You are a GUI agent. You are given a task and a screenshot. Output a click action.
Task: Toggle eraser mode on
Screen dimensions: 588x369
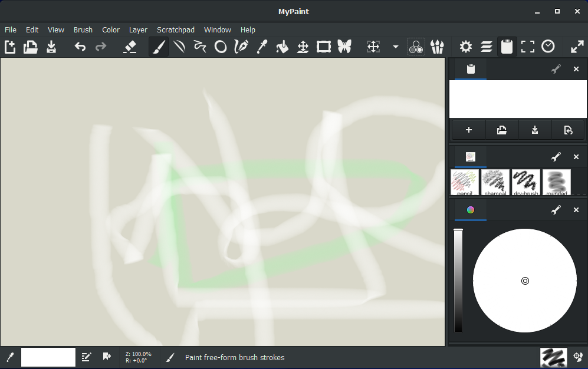pos(130,47)
